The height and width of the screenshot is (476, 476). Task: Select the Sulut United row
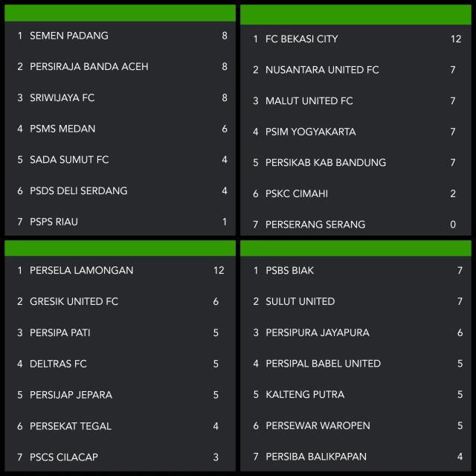coord(356,301)
